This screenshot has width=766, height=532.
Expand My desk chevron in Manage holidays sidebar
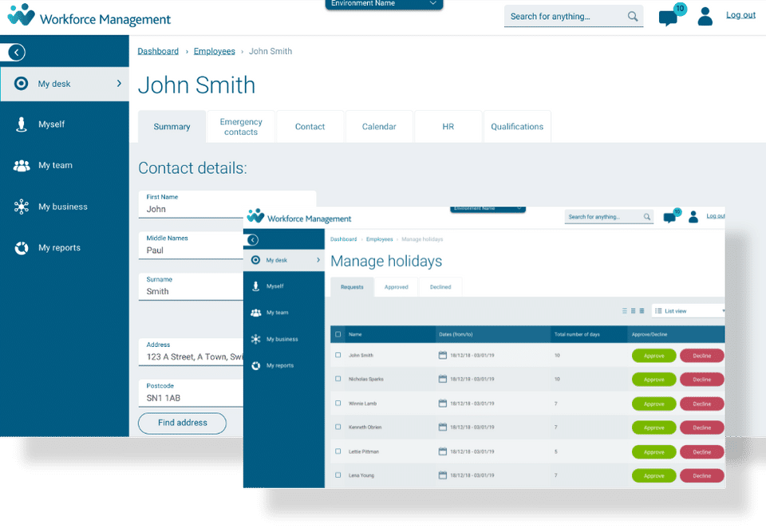[x=318, y=260]
